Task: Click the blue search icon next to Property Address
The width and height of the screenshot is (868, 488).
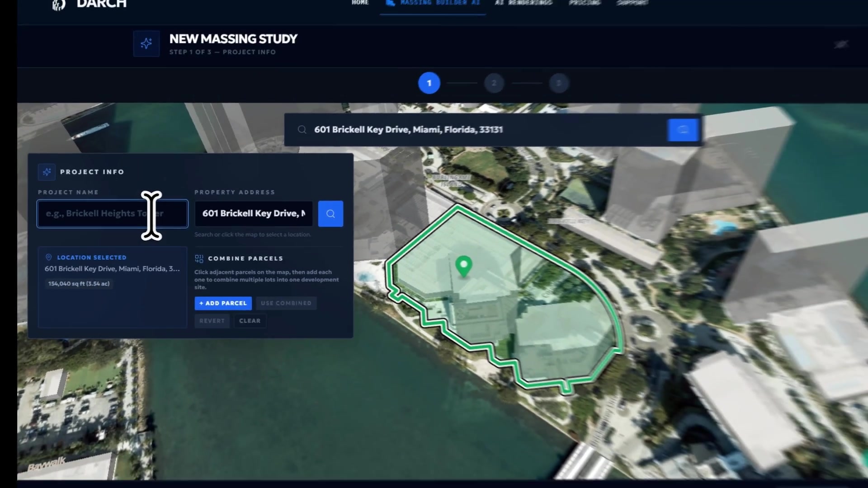Action: (330, 214)
